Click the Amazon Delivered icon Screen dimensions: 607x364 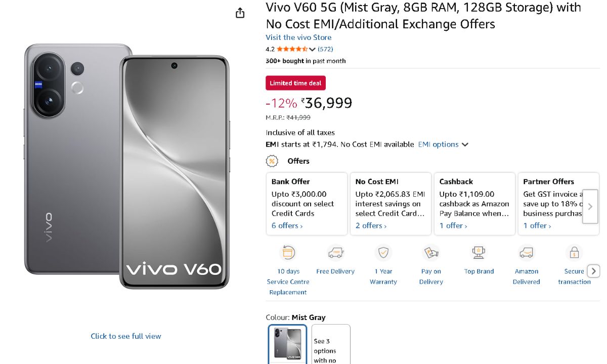click(x=527, y=252)
